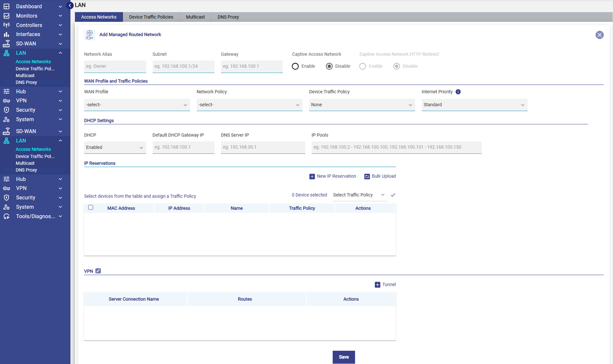The image size is (613, 364).
Task: Click the Interfaces bar chart icon
Action: click(x=7, y=34)
